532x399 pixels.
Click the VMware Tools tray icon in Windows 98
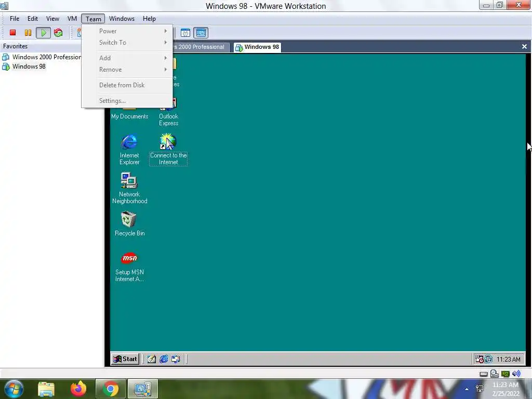(x=488, y=359)
